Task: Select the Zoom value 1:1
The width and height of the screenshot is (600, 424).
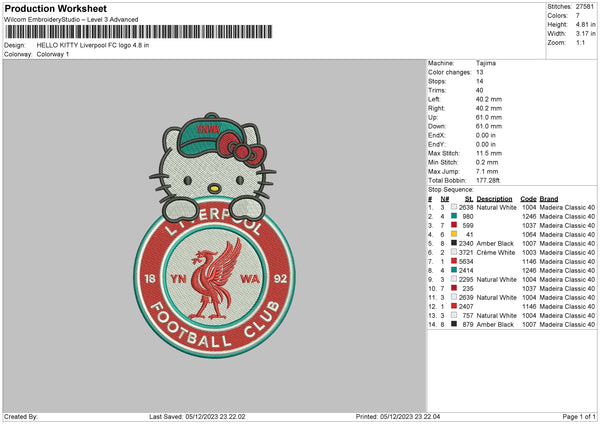Action: (x=580, y=42)
